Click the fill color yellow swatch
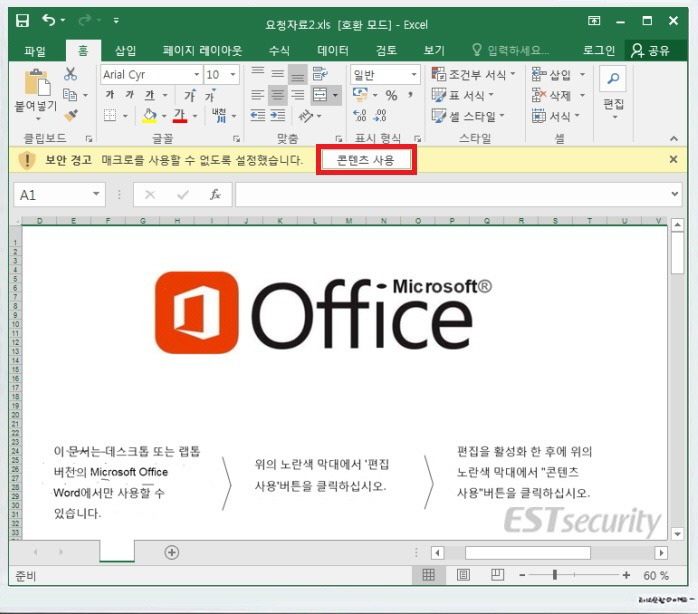 point(149,116)
